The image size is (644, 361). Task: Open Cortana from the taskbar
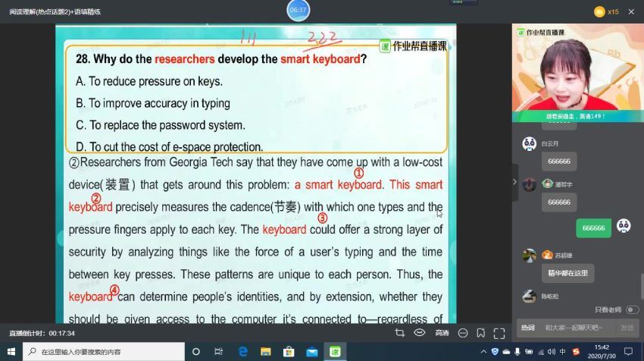click(x=196, y=352)
